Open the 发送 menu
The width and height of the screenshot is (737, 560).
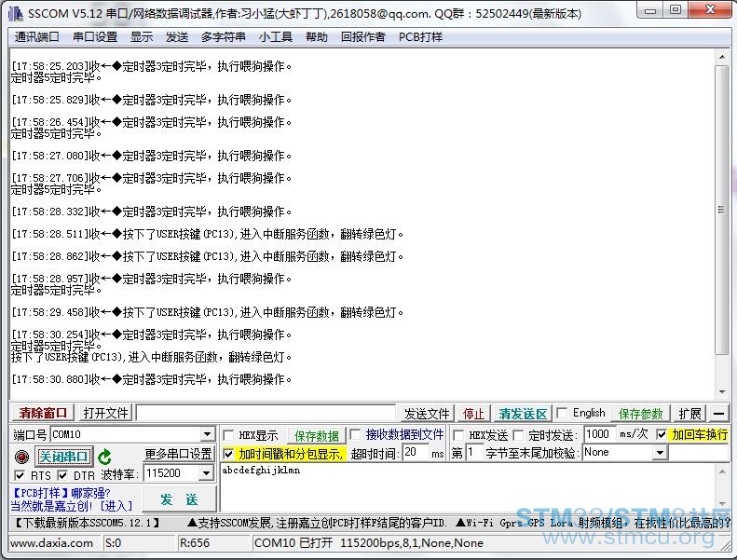click(x=177, y=36)
